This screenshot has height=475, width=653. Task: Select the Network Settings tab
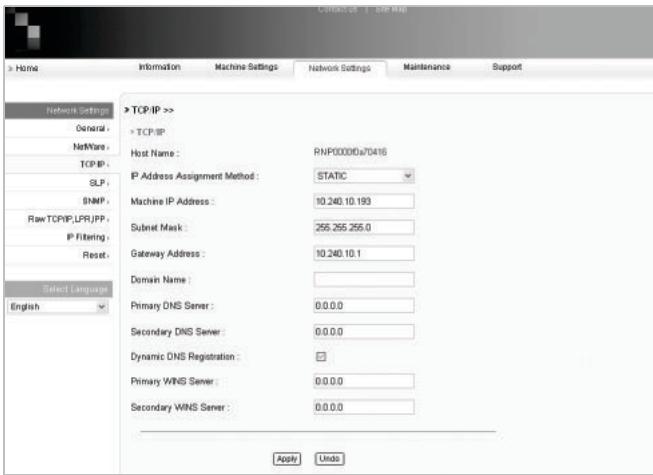click(x=340, y=68)
